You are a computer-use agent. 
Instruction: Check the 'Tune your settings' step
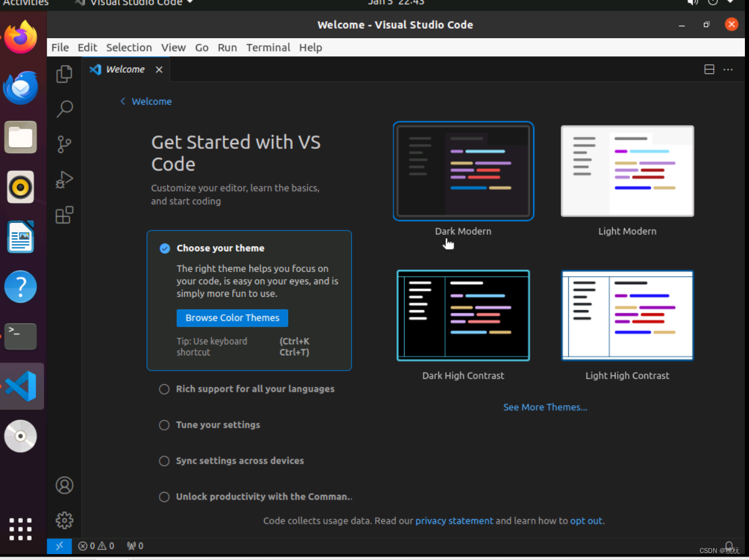[x=164, y=425]
